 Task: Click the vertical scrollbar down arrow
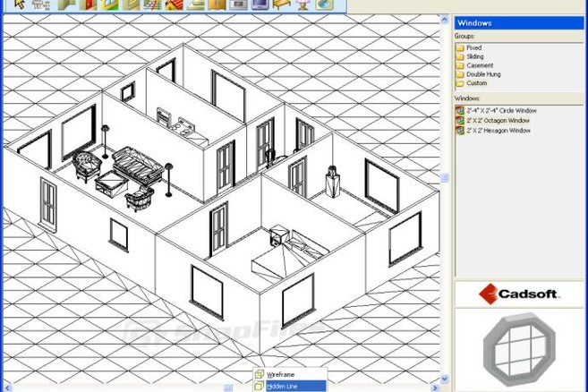click(445, 379)
